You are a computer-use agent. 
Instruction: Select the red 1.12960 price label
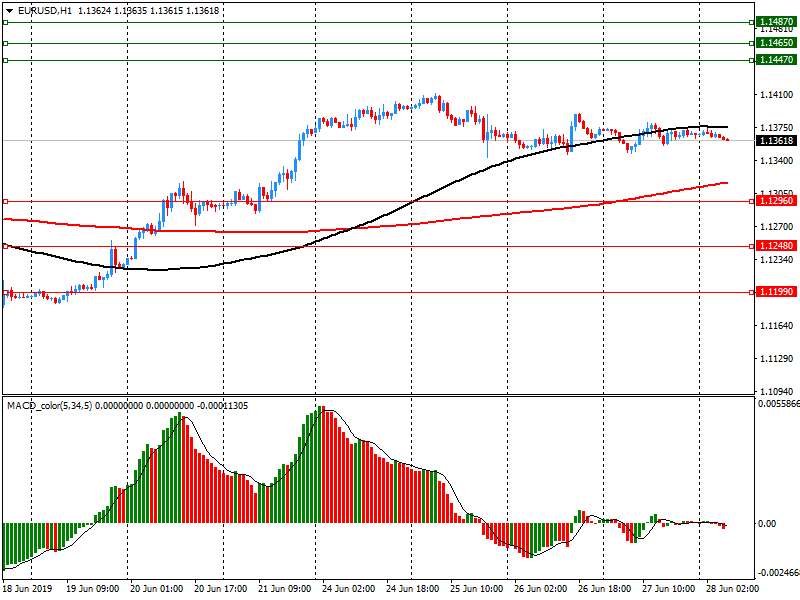point(777,201)
